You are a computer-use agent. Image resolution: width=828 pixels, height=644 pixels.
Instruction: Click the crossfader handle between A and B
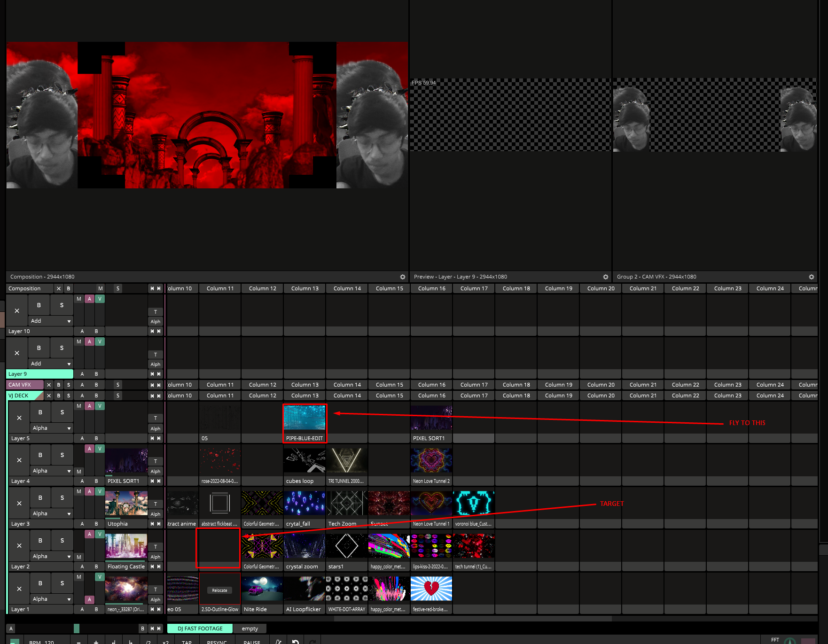[77, 628]
